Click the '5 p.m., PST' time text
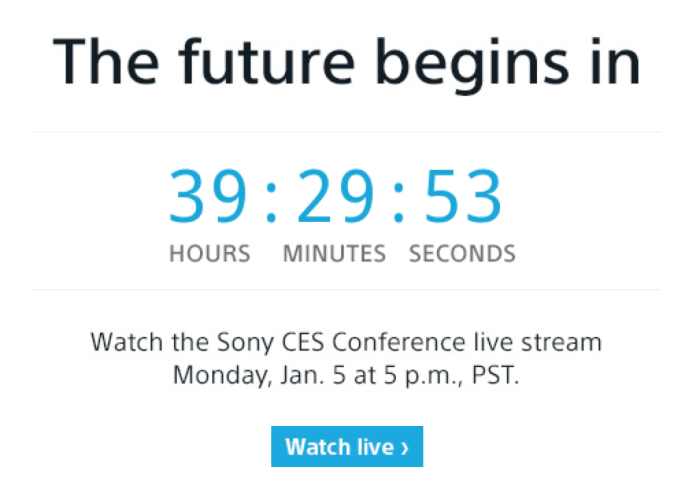 coord(451,376)
